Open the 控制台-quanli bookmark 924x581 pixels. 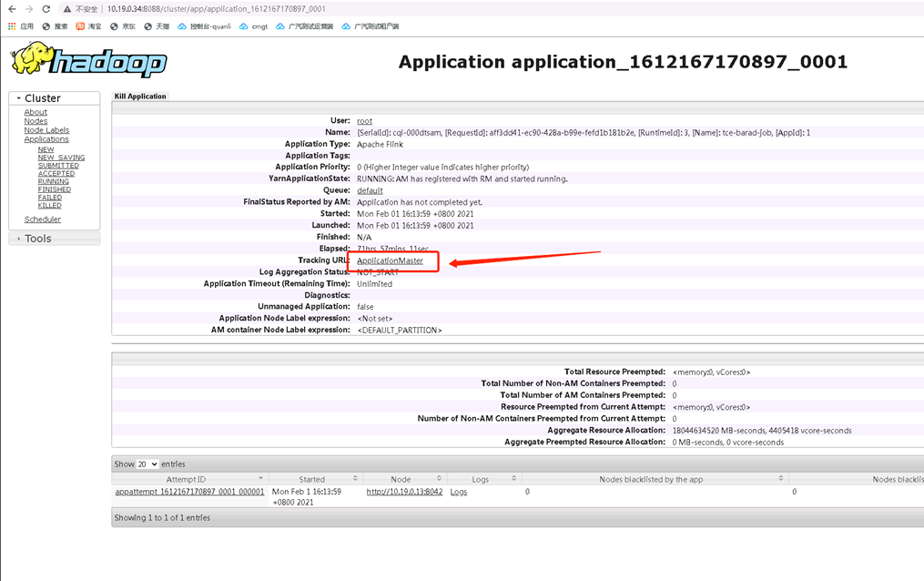[204, 26]
